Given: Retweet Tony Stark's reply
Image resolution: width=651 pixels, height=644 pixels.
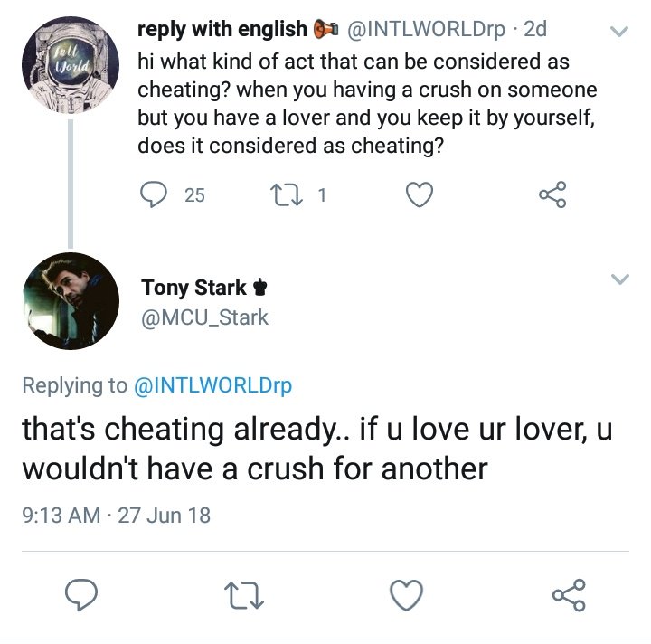Looking at the screenshot, I should pos(244,595).
